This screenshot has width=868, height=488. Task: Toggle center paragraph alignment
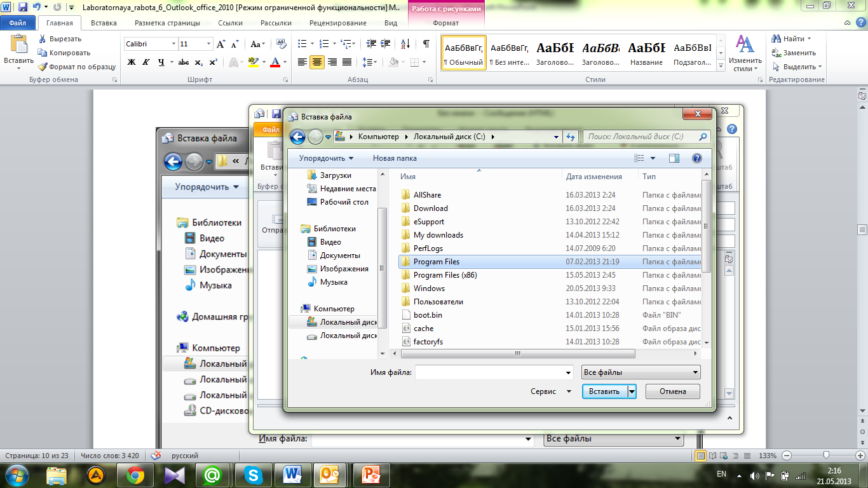click(317, 62)
